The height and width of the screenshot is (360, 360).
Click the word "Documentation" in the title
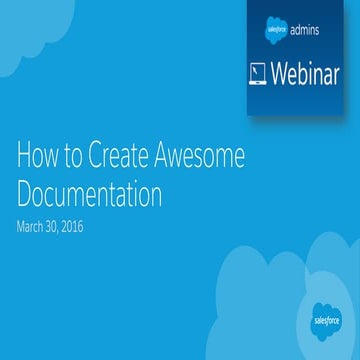pyautogui.click(x=89, y=194)
